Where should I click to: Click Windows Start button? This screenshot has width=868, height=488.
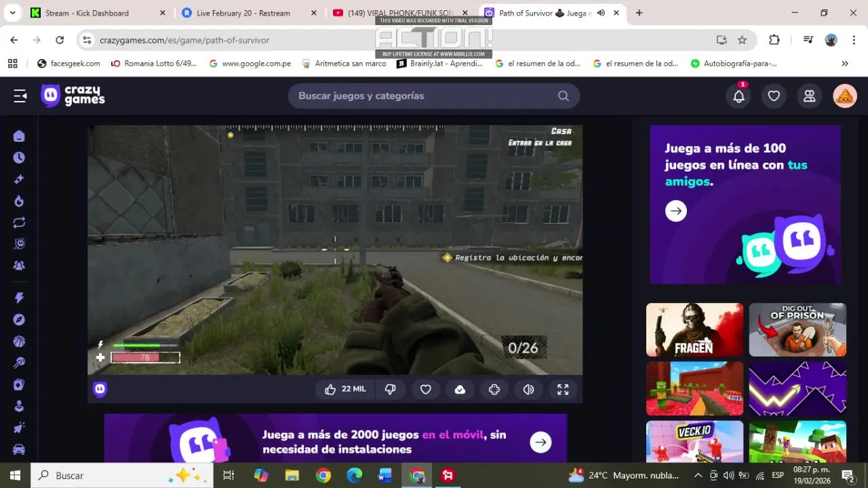[15, 475]
